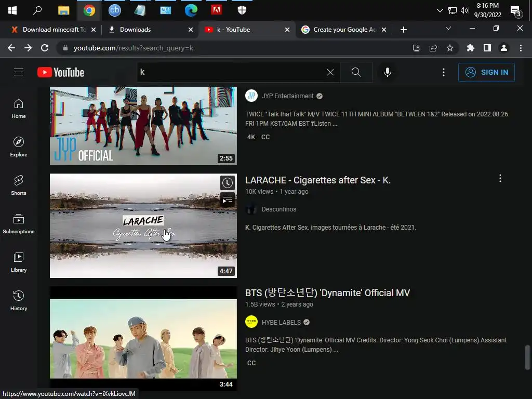Open Explore in sidebar
Screen dimensions: 532x399
19,147
